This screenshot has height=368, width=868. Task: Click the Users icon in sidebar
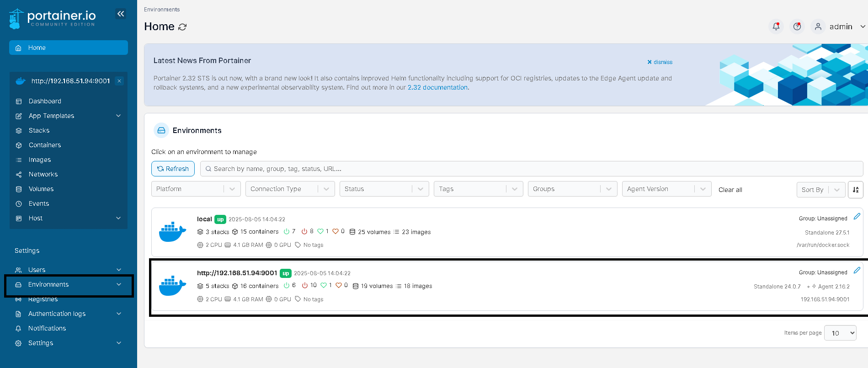[18, 270]
